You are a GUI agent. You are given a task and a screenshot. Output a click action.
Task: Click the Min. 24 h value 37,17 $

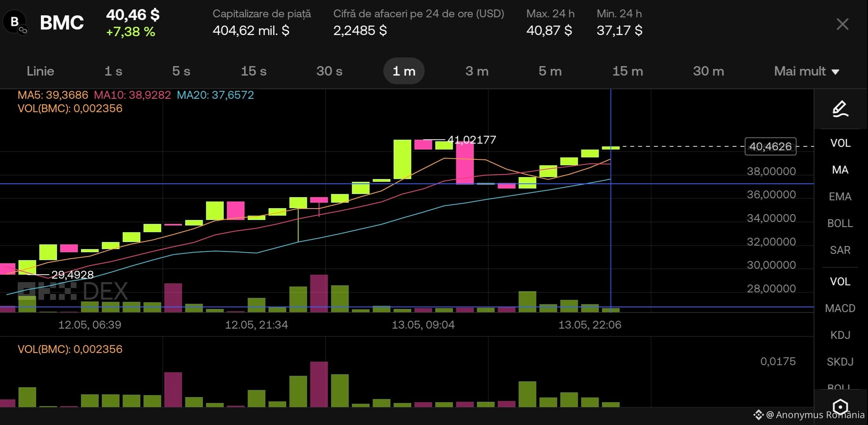(x=620, y=31)
